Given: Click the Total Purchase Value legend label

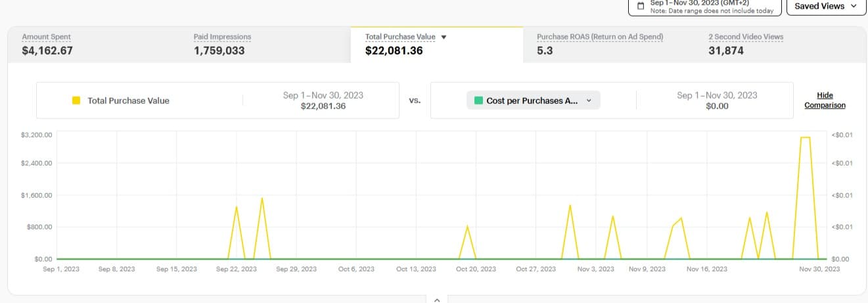Looking at the screenshot, I should [x=128, y=101].
